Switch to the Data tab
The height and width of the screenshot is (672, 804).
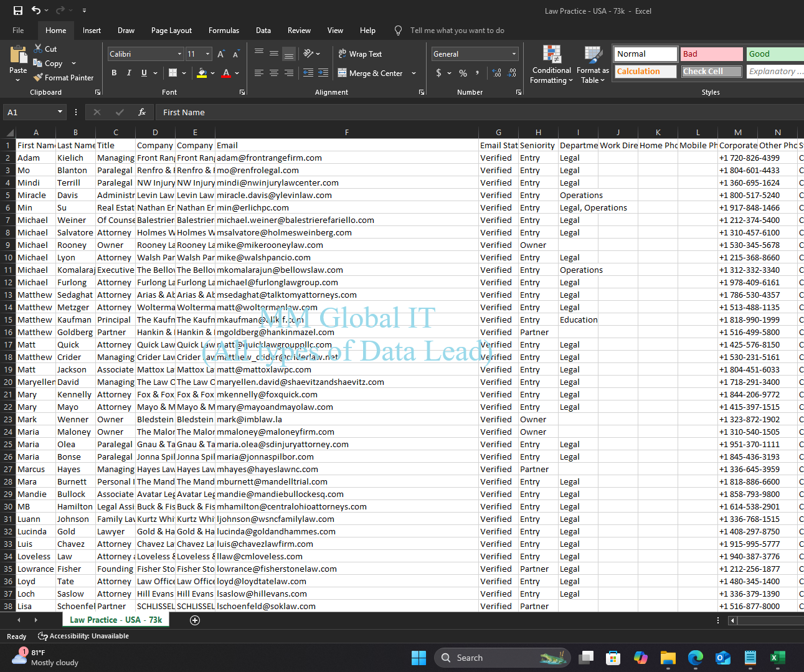[263, 30]
